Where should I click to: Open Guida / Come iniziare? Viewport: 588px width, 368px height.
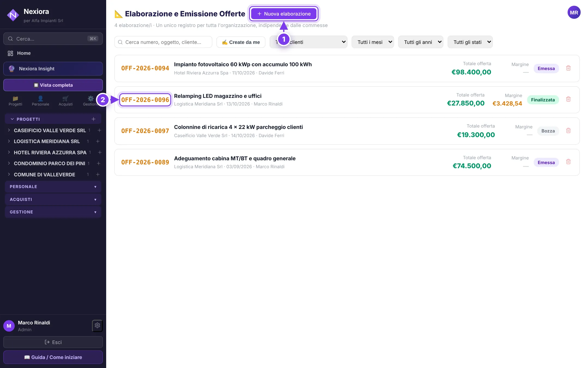pyautogui.click(x=53, y=357)
